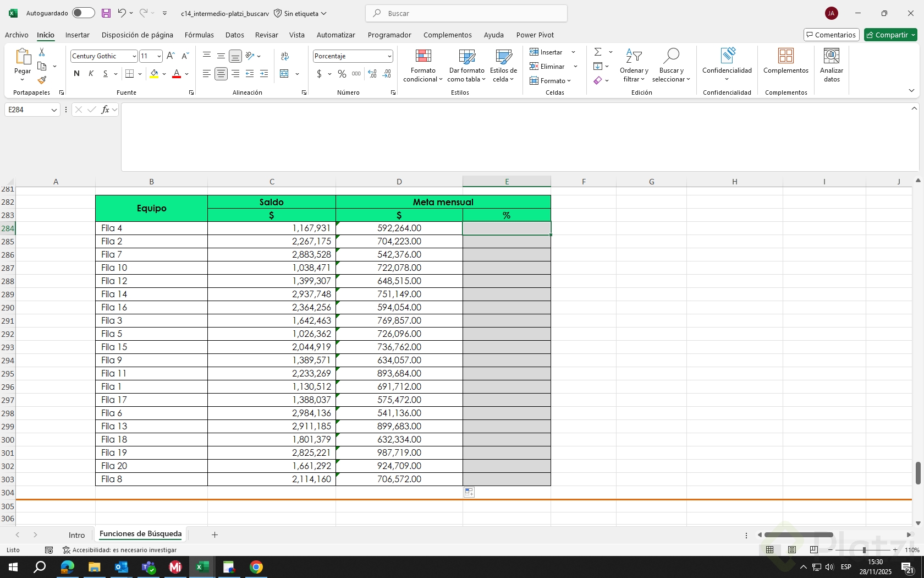Click the Save (Guardar) icon

106,13
